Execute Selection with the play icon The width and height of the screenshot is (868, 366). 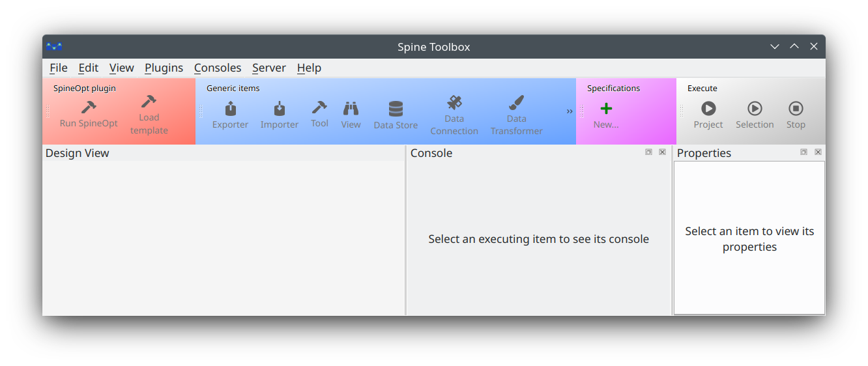click(x=755, y=108)
